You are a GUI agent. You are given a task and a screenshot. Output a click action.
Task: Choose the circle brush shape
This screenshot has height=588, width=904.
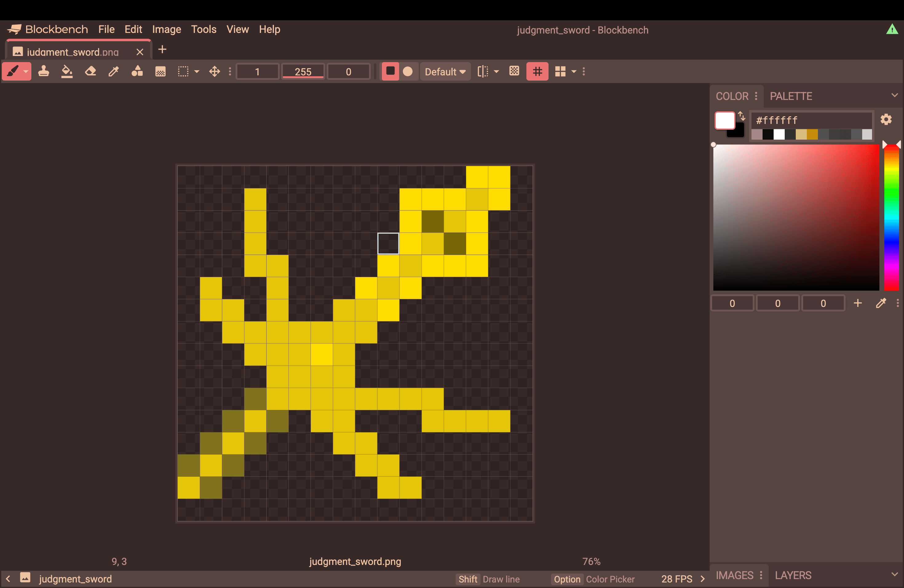pos(408,71)
